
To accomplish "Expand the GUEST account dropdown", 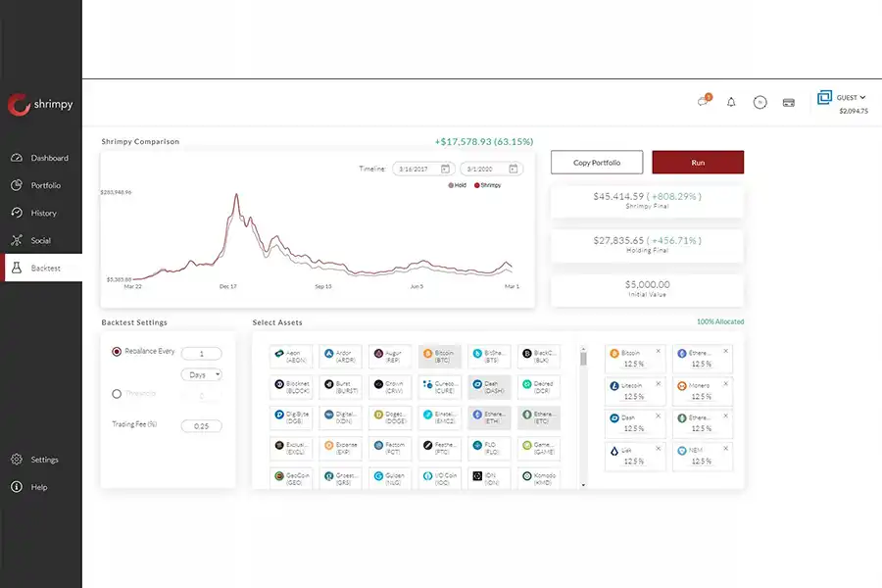I will 851,98.
